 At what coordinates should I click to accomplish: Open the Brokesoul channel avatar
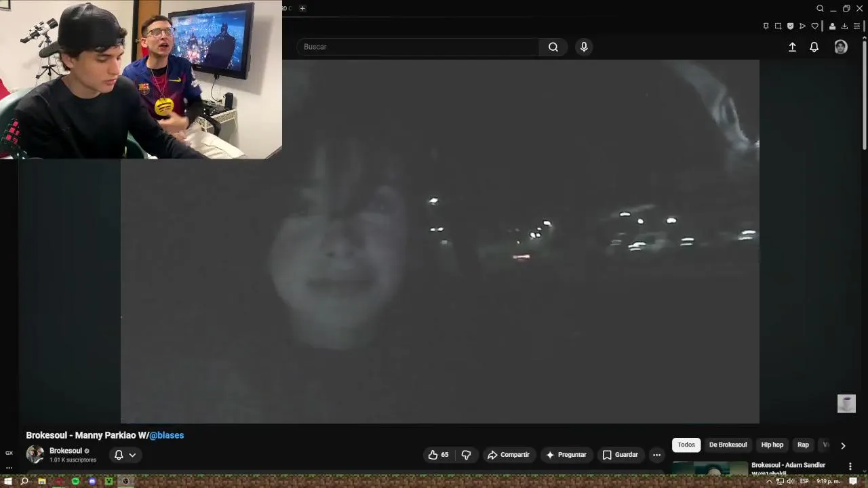35,454
